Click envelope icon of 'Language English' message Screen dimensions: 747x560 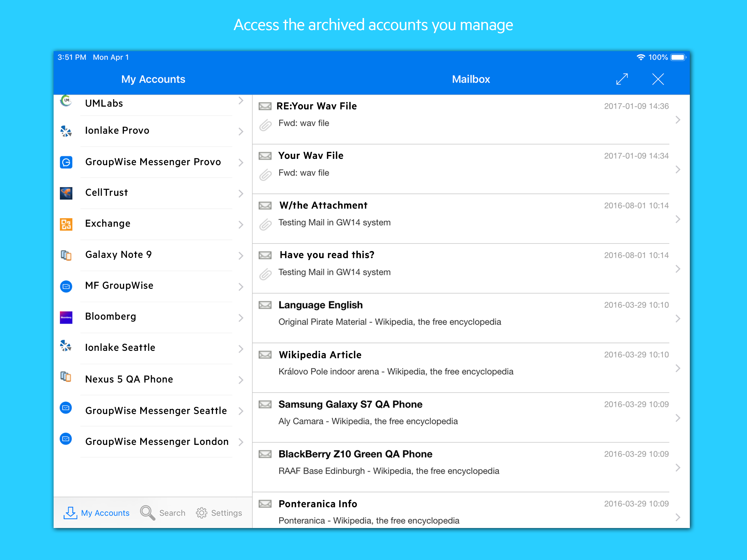click(265, 305)
